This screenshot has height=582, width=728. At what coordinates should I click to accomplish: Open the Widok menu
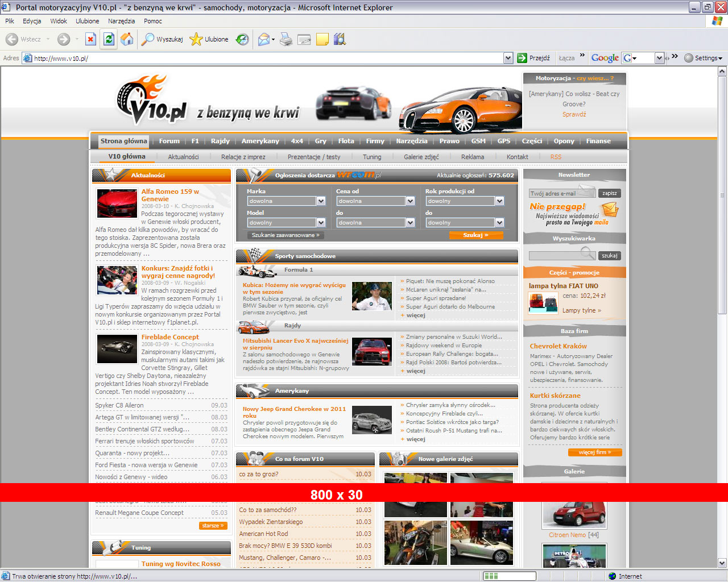point(59,21)
